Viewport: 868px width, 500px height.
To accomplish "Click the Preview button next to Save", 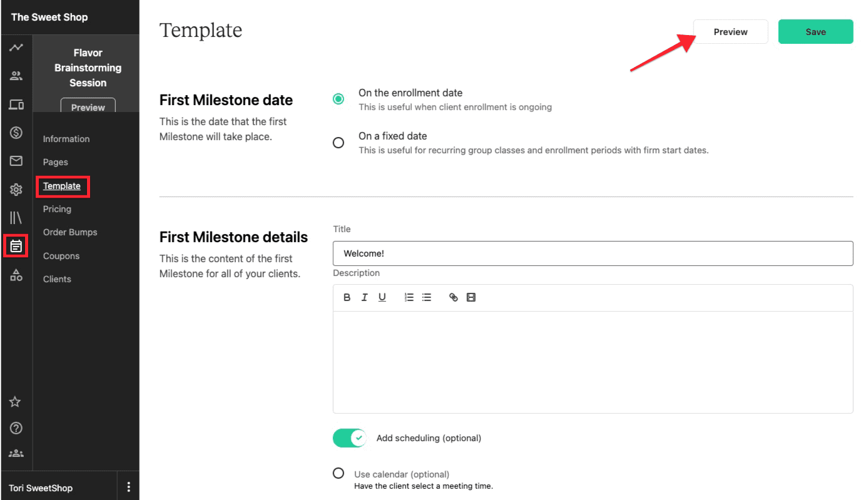I will (730, 32).
